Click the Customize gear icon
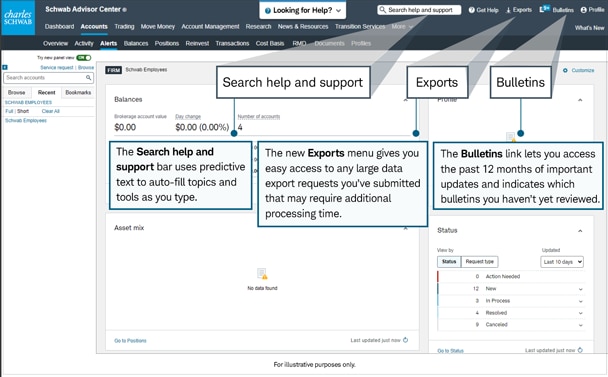Viewport: 608px width, 377px height. click(565, 70)
